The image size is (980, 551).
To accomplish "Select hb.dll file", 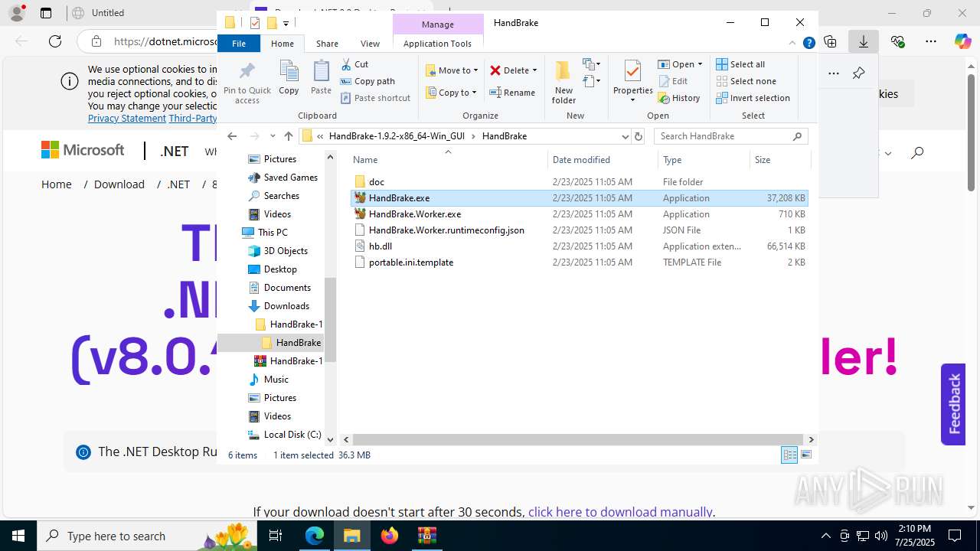I will [579, 246].
